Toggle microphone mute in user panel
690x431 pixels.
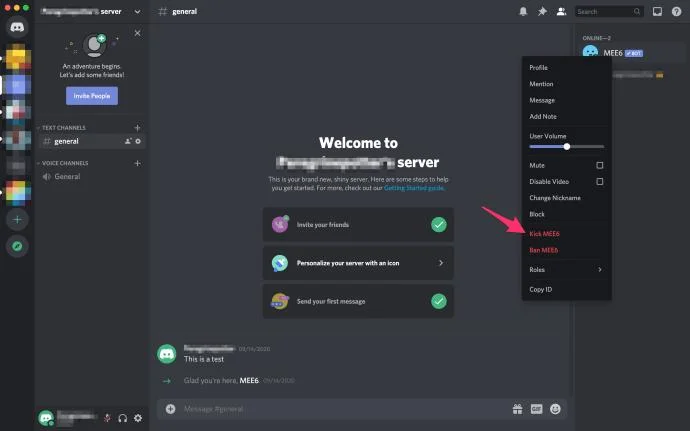[107, 418]
